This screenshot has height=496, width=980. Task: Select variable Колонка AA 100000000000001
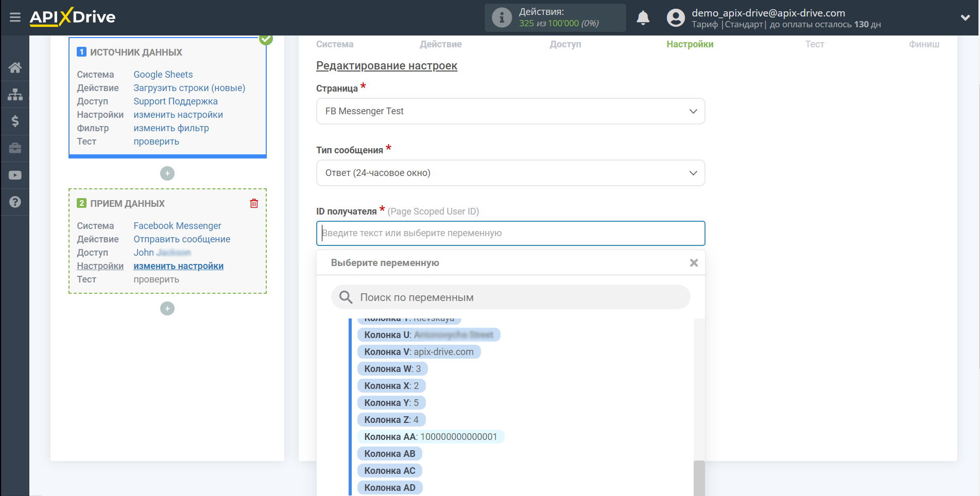click(x=431, y=437)
